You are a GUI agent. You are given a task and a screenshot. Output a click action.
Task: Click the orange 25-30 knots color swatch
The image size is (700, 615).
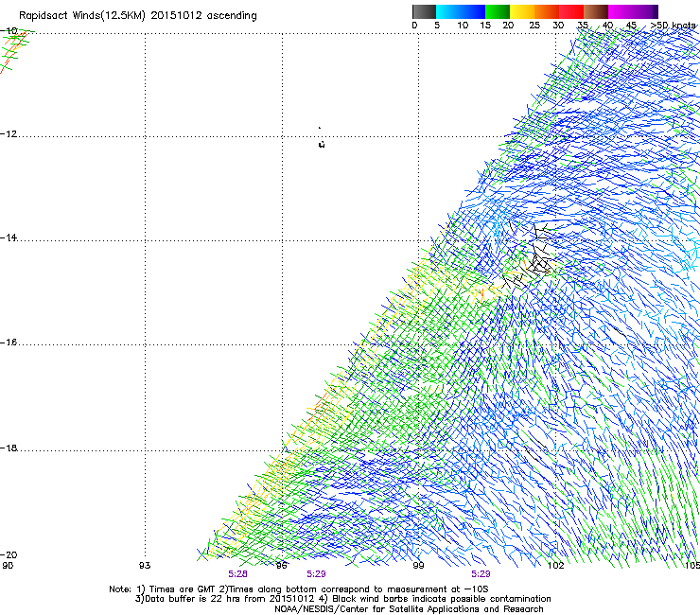coord(547,11)
